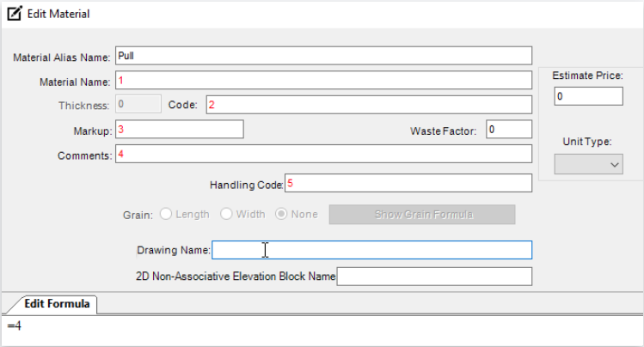Click the Show Grain Formula button
This screenshot has width=644, height=347.
click(x=422, y=215)
